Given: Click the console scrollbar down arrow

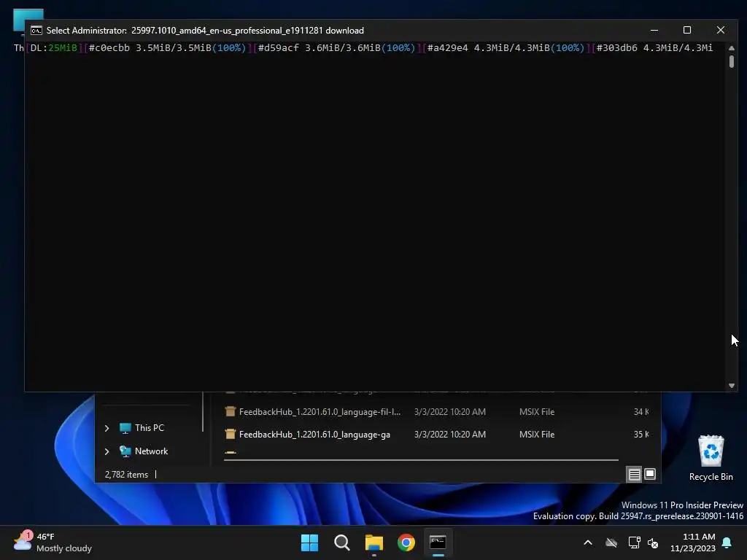Looking at the screenshot, I should [731, 386].
